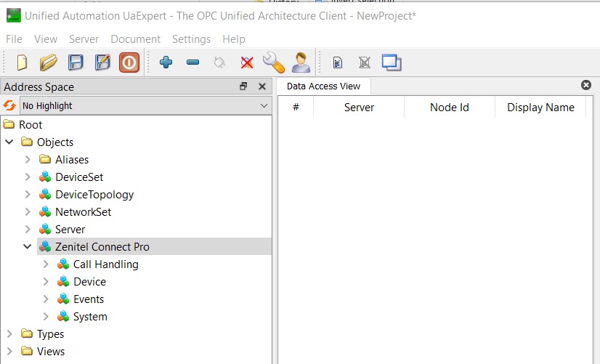
Task: Select the Aliases tree item
Action: click(x=72, y=160)
